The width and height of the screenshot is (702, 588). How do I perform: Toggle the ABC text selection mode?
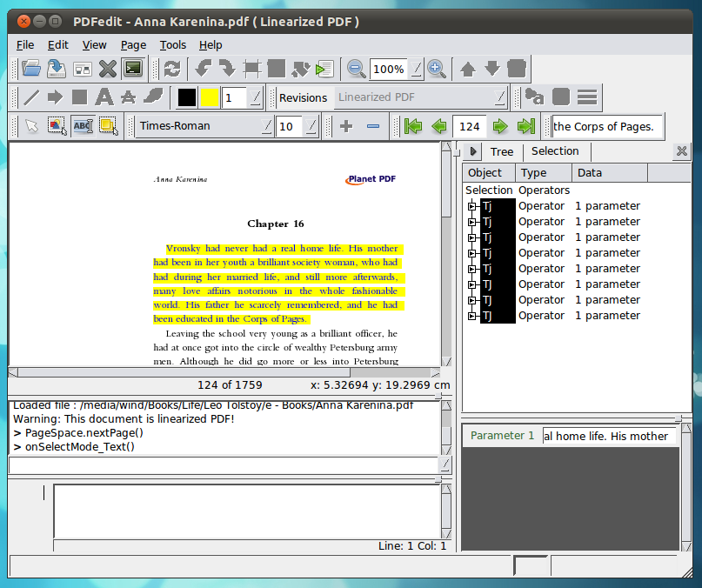(x=84, y=126)
